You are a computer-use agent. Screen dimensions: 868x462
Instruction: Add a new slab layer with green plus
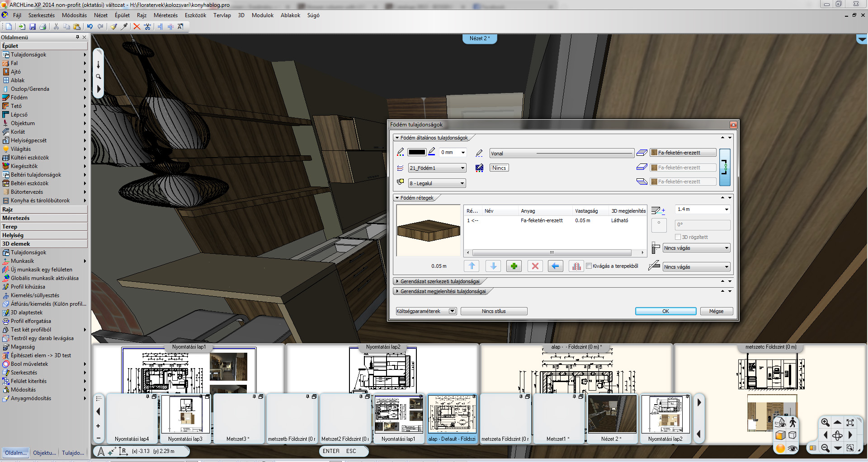pos(514,266)
